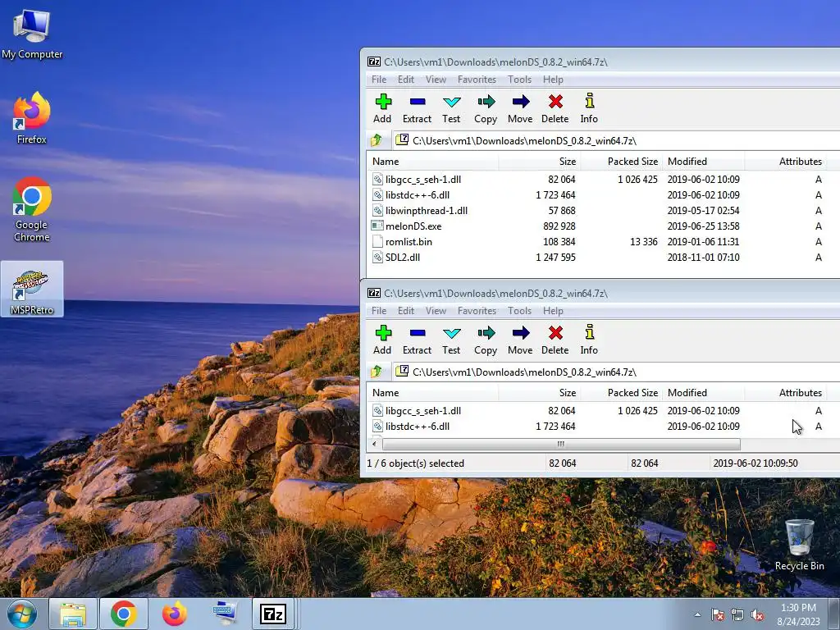Open Edit menu in upper 7-Zip window

405,80
